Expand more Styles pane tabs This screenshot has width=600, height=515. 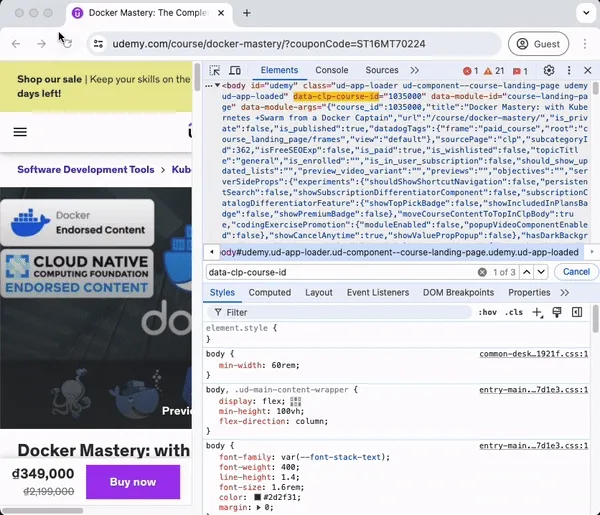[x=565, y=293]
